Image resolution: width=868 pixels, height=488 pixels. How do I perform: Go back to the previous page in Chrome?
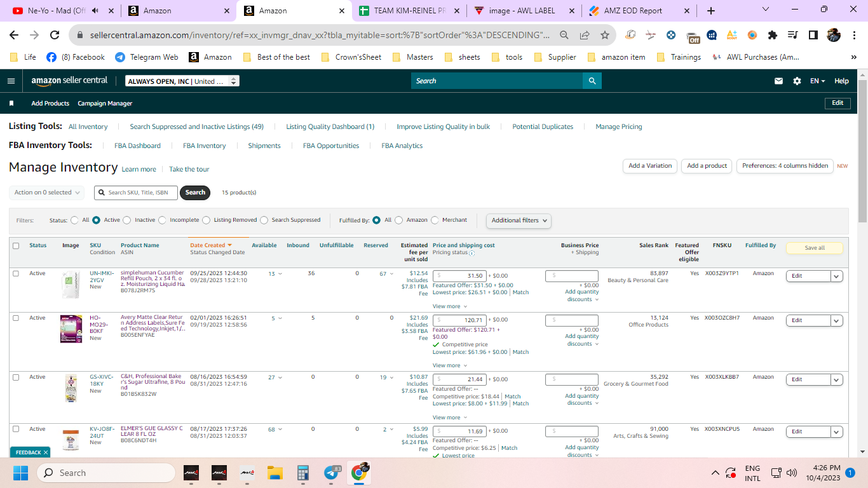[x=14, y=35]
